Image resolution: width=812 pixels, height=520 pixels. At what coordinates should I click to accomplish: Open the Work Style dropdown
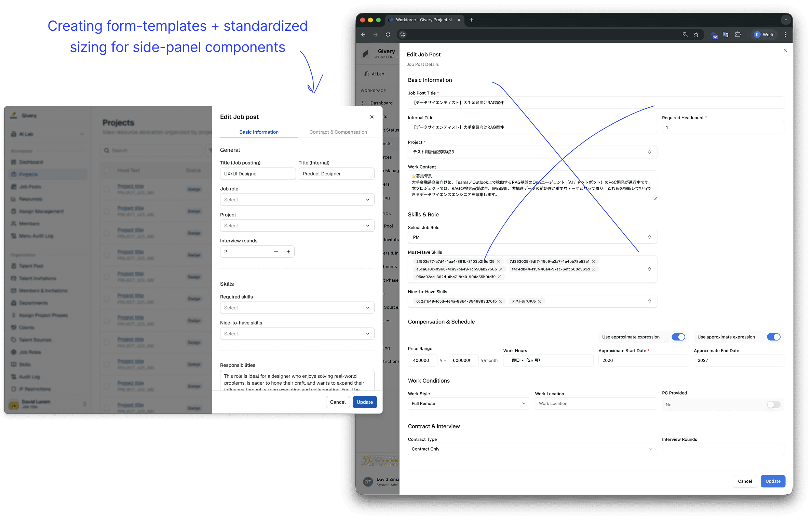click(469, 403)
